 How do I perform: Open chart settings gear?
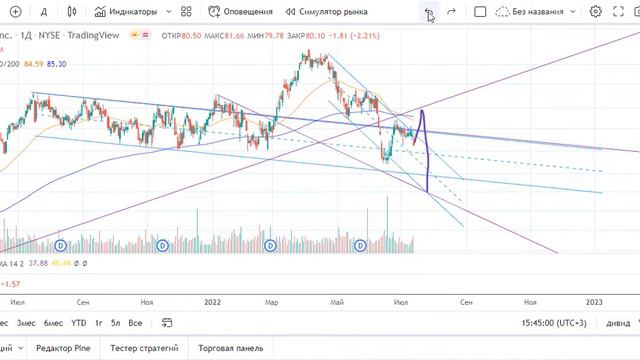(x=596, y=12)
